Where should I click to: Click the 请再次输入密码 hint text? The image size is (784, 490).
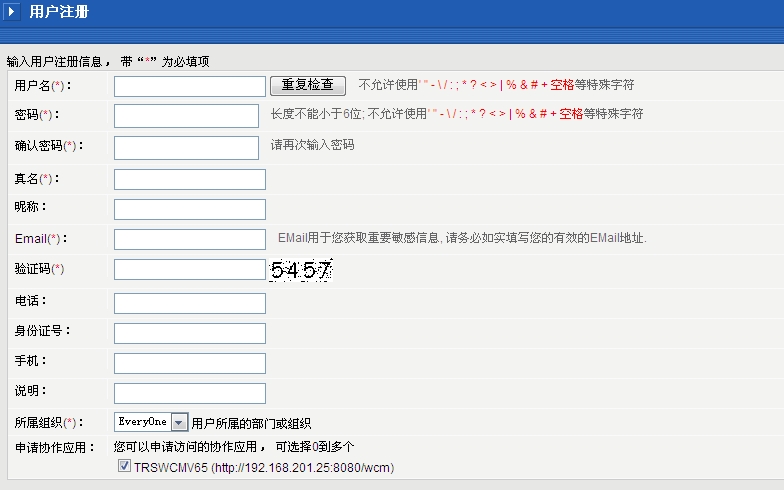click(x=312, y=145)
